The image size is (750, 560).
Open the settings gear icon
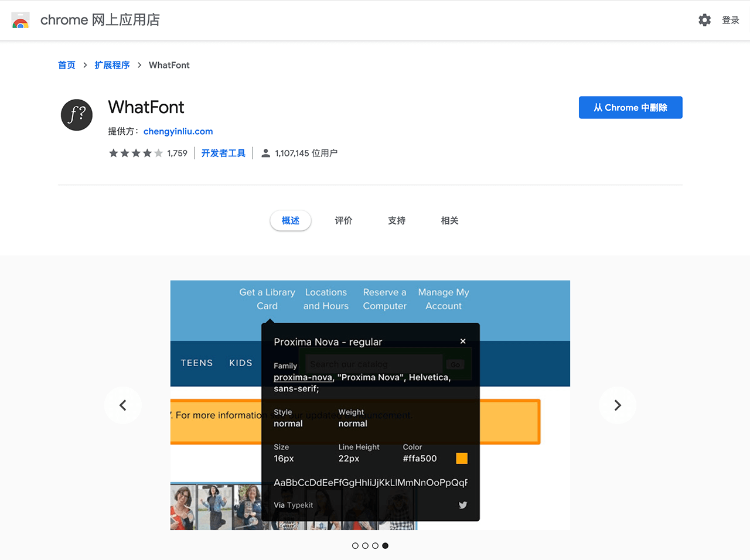coord(704,20)
